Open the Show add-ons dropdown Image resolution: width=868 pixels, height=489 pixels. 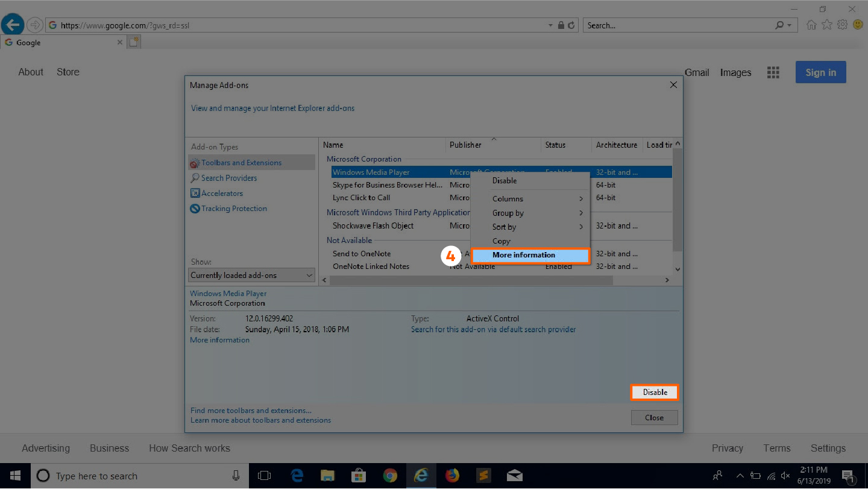tap(251, 275)
